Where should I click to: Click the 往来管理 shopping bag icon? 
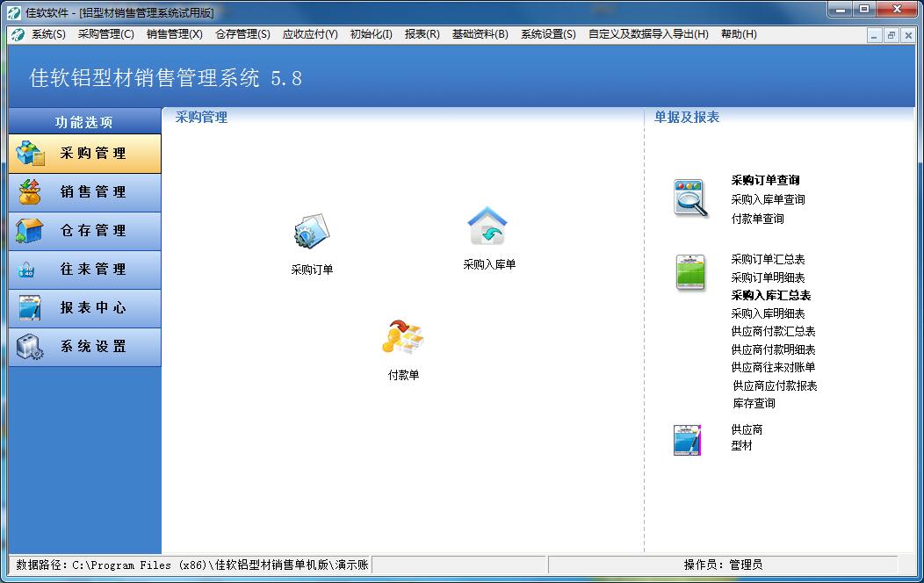click(x=26, y=270)
